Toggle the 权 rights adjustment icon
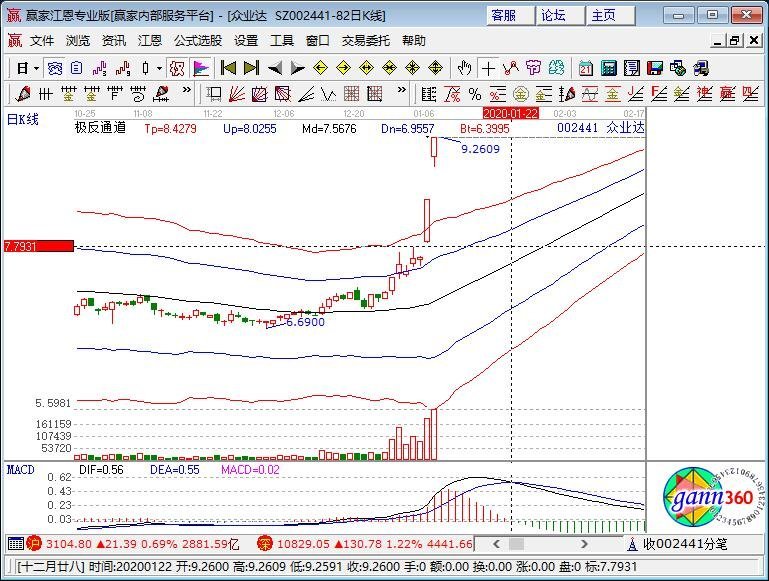The image size is (769, 581). point(177,68)
